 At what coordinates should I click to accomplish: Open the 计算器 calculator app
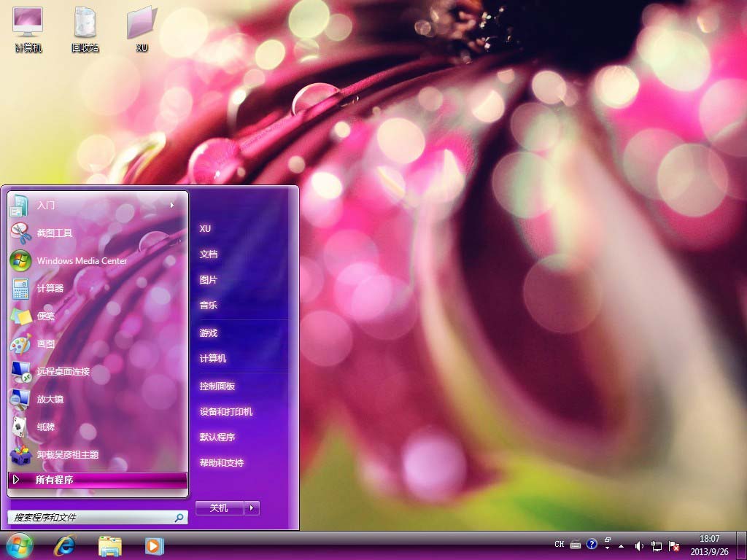tap(50, 288)
